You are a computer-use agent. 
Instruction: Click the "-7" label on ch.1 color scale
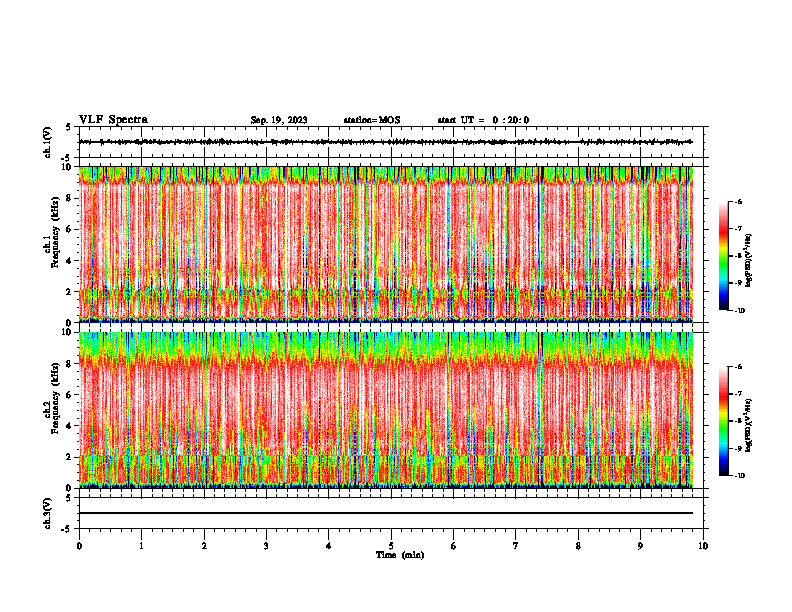click(738, 229)
